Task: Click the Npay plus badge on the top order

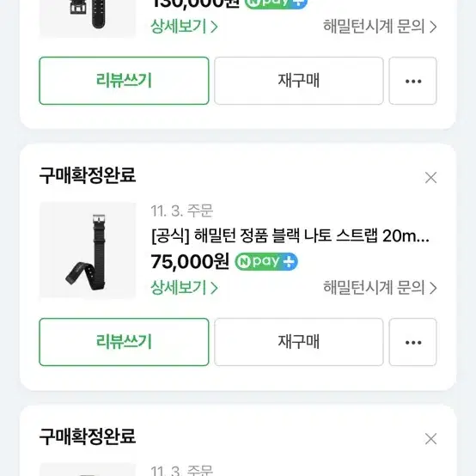Action: 276,3
